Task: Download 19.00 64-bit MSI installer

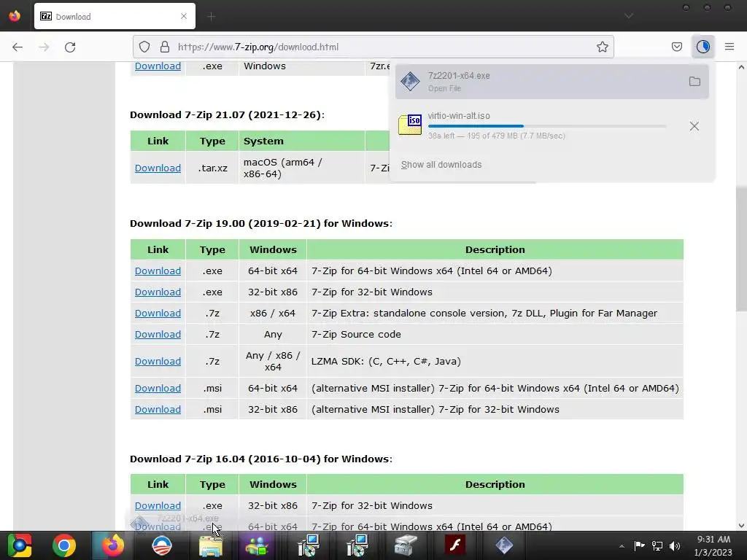Action: (x=158, y=388)
